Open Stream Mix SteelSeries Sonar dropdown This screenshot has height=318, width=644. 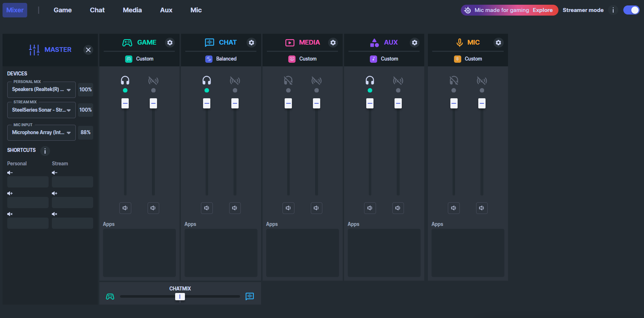[41, 110]
